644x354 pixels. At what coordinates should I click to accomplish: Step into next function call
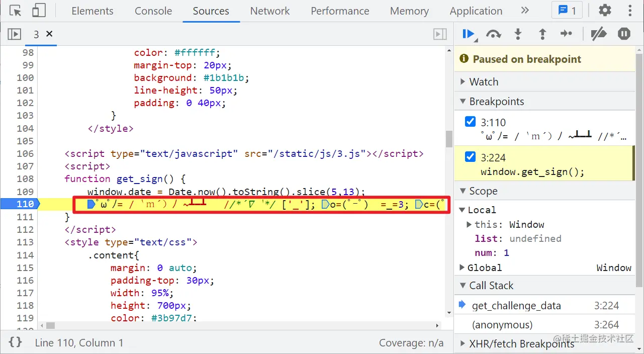[x=518, y=34]
